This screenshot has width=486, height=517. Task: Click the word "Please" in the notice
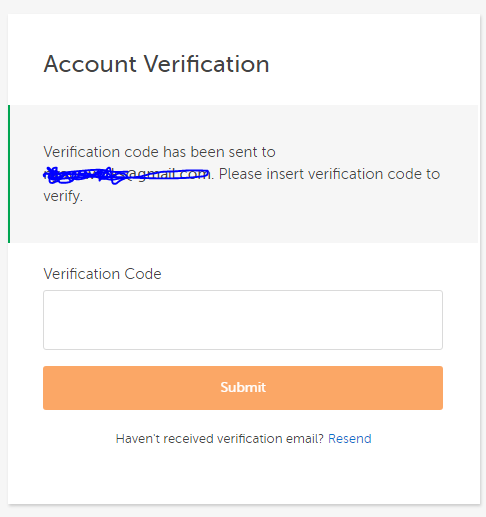[x=240, y=174]
